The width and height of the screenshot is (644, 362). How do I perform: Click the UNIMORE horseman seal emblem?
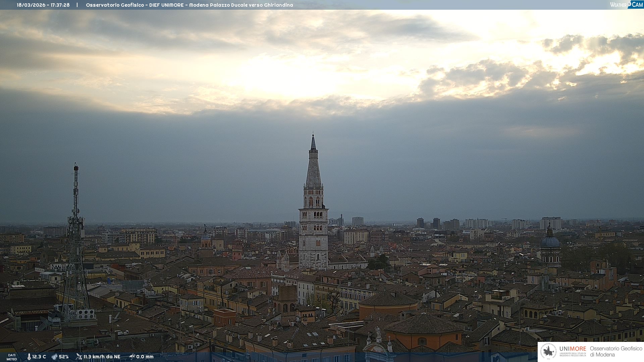548,352
